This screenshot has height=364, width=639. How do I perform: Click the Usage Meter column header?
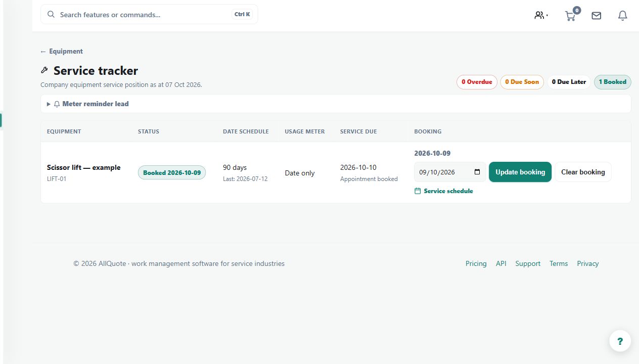[x=305, y=131]
